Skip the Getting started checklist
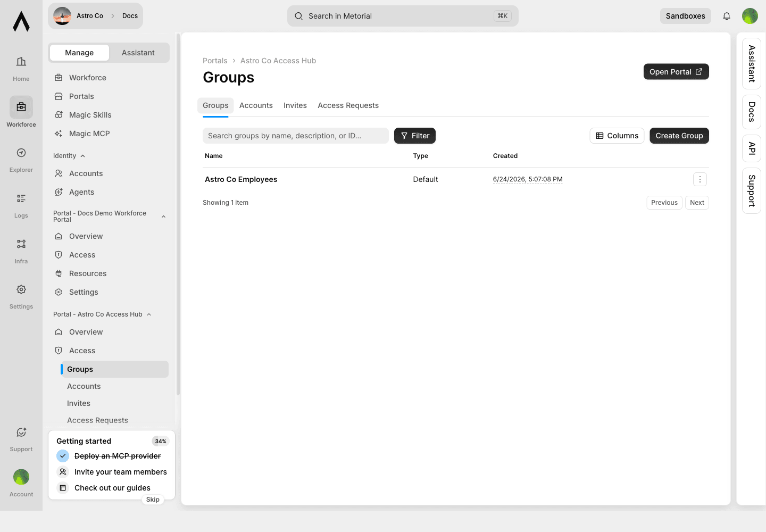The width and height of the screenshot is (766, 532). (x=153, y=500)
